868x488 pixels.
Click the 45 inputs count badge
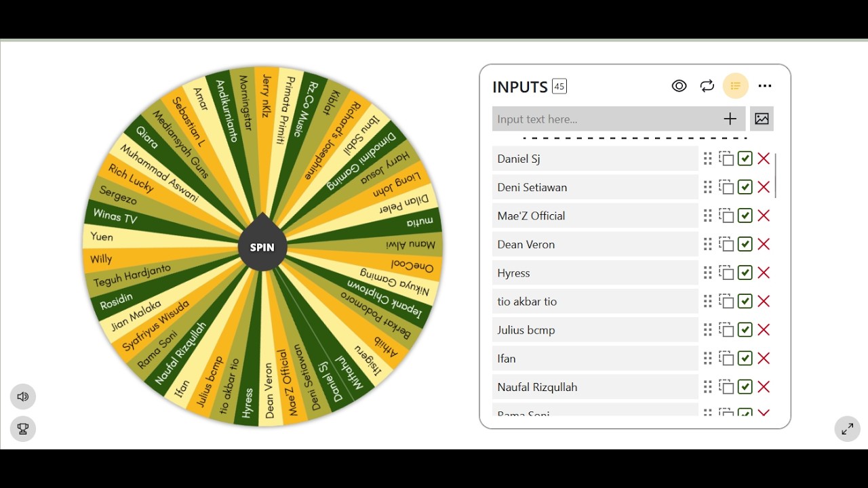559,86
